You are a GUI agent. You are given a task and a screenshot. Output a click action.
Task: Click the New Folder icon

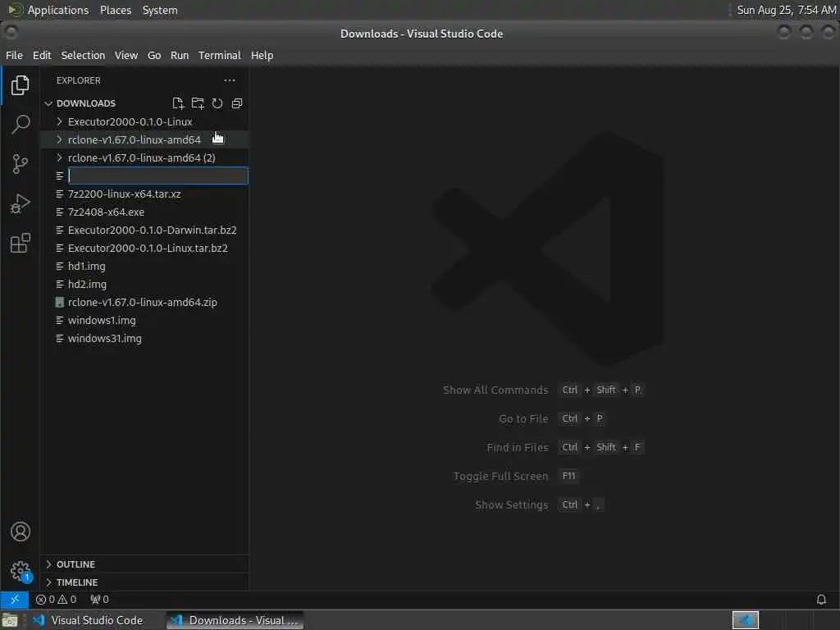point(198,103)
